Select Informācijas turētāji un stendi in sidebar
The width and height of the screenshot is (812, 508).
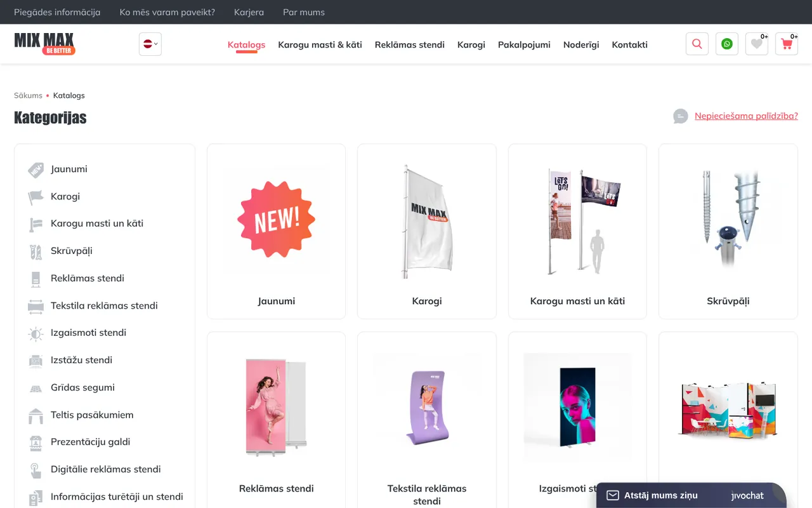tap(117, 497)
